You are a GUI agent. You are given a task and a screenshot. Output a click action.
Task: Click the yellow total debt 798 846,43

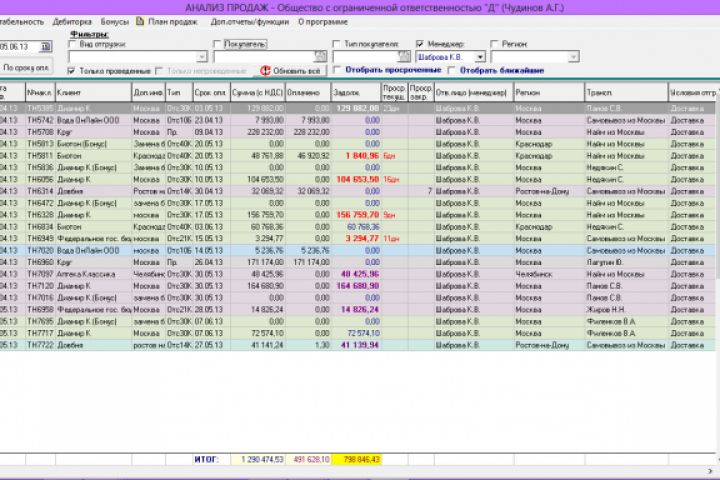click(356, 459)
